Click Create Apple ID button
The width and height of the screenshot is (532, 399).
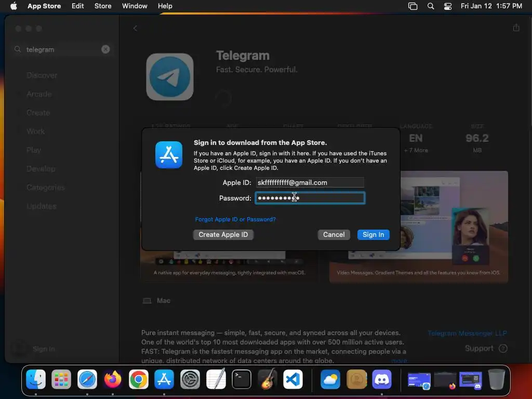[x=223, y=234]
